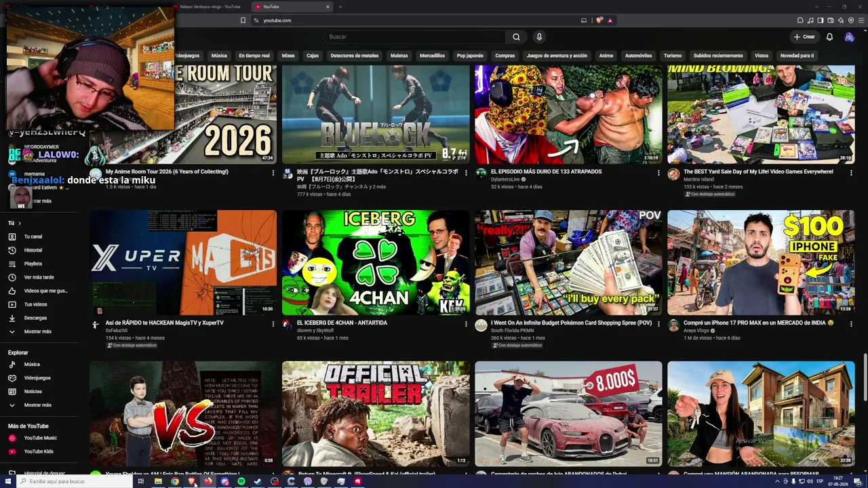868x488 pixels.
Task: Open Música in the Explorar section
Action: coord(39,364)
